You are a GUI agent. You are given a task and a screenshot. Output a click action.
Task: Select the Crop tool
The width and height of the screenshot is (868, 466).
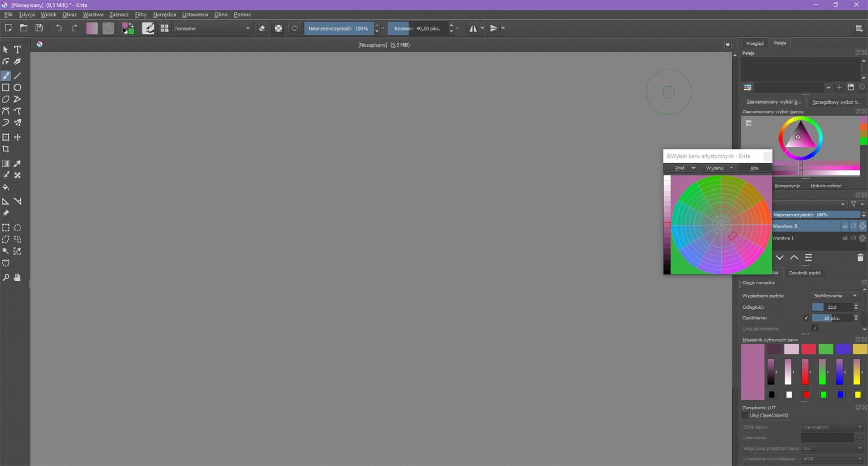pyautogui.click(x=6, y=149)
